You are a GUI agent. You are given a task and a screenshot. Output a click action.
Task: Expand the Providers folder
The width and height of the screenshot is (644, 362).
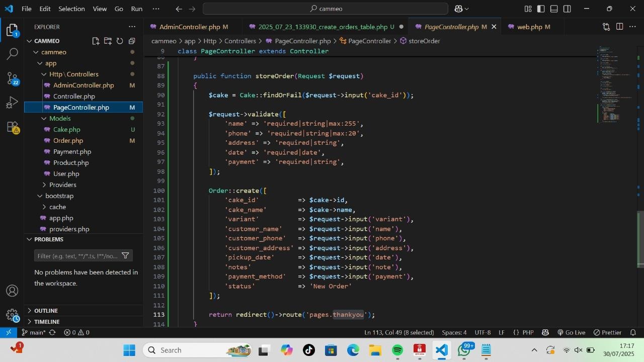[62, 185]
